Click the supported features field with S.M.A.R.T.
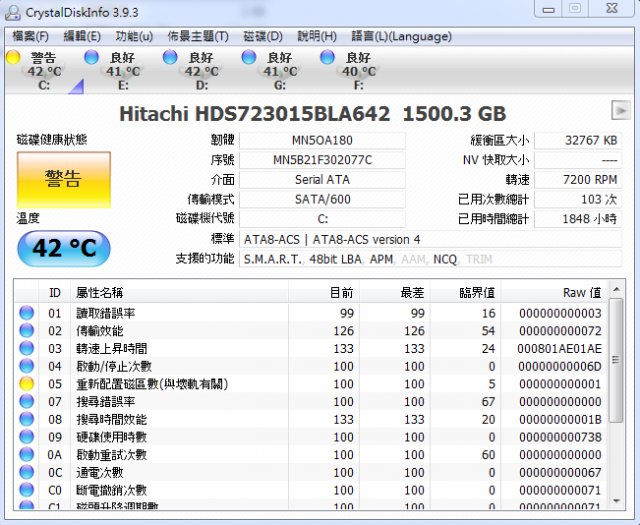Screen dimensions: 640x525 tap(430, 259)
